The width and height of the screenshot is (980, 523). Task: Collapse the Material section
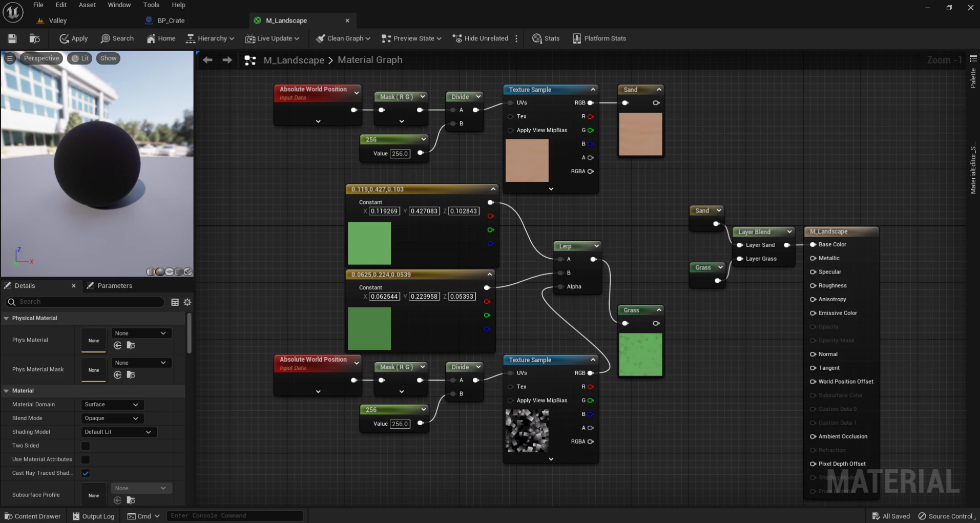6,391
